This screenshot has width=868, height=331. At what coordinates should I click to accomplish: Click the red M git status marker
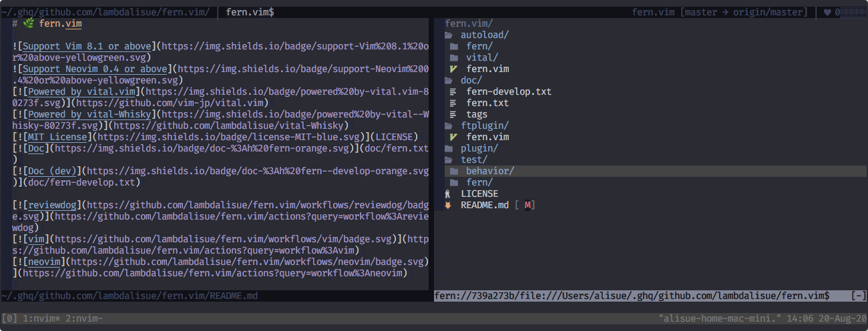(527, 205)
